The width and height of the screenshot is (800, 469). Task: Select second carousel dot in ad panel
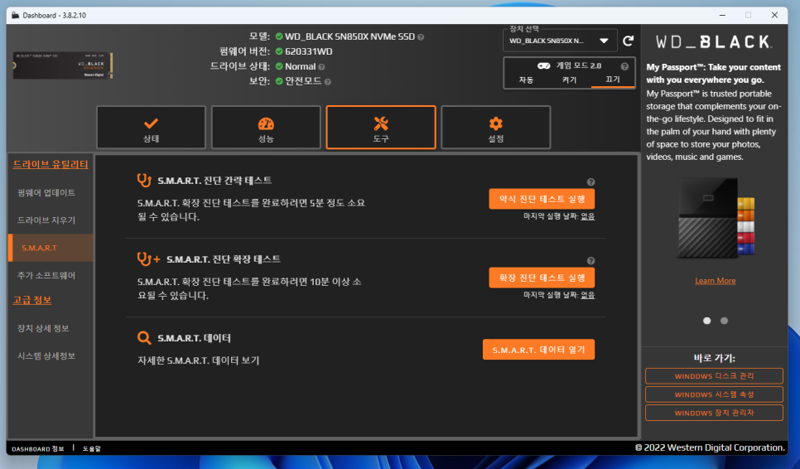[x=724, y=320]
